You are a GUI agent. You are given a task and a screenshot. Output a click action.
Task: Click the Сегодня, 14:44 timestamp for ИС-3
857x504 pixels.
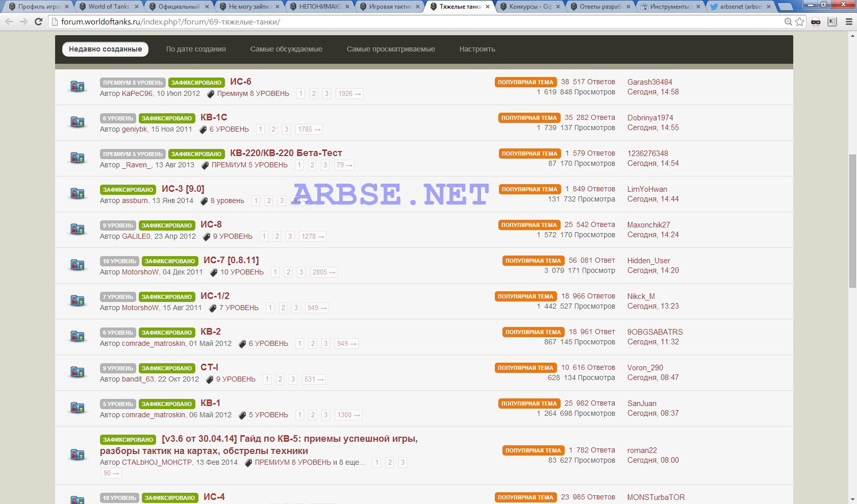point(653,199)
